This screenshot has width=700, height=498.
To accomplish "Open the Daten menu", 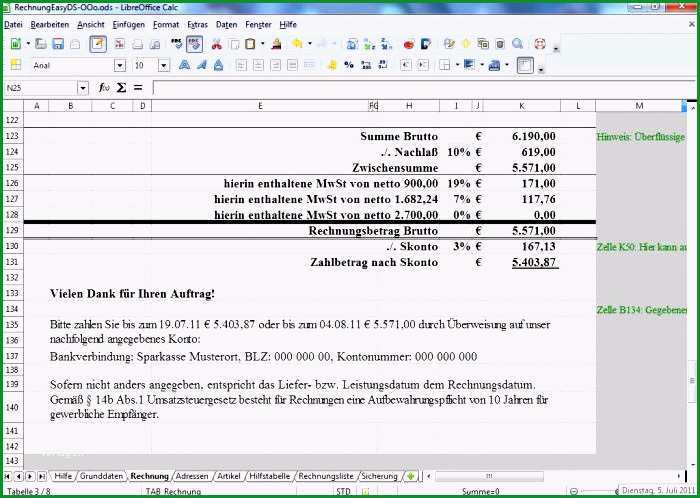I will [x=227, y=25].
